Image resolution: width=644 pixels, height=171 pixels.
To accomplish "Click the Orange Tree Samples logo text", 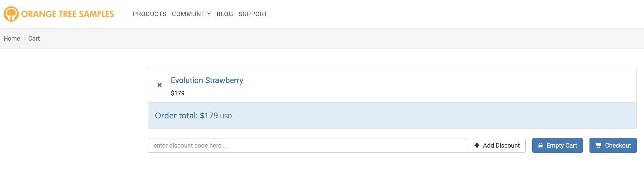I will click(x=68, y=14).
